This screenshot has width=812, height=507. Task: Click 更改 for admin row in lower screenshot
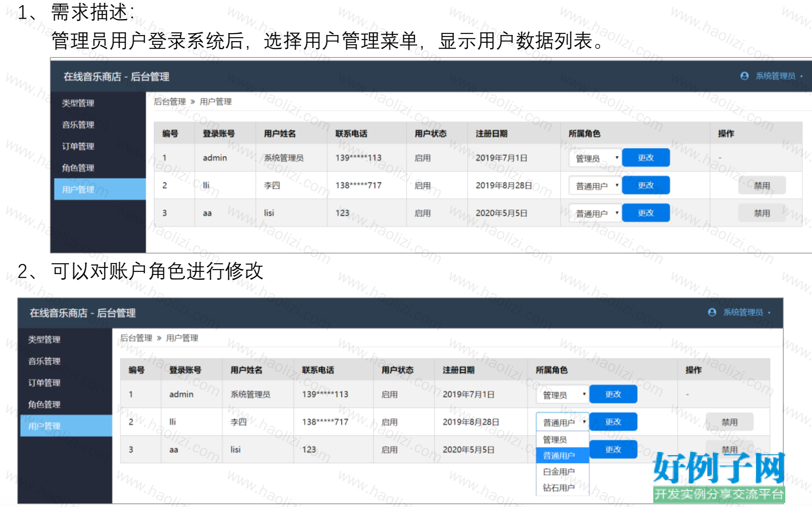coord(613,394)
